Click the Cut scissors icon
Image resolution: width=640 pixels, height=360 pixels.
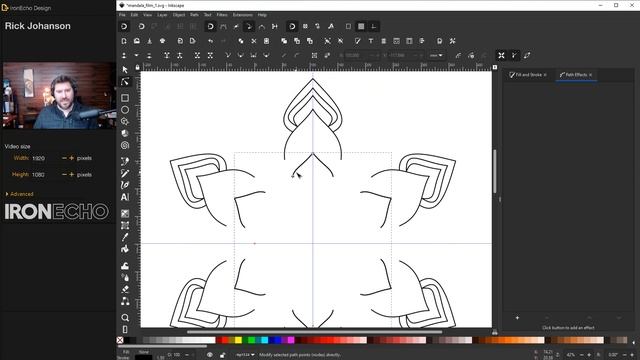(253, 41)
